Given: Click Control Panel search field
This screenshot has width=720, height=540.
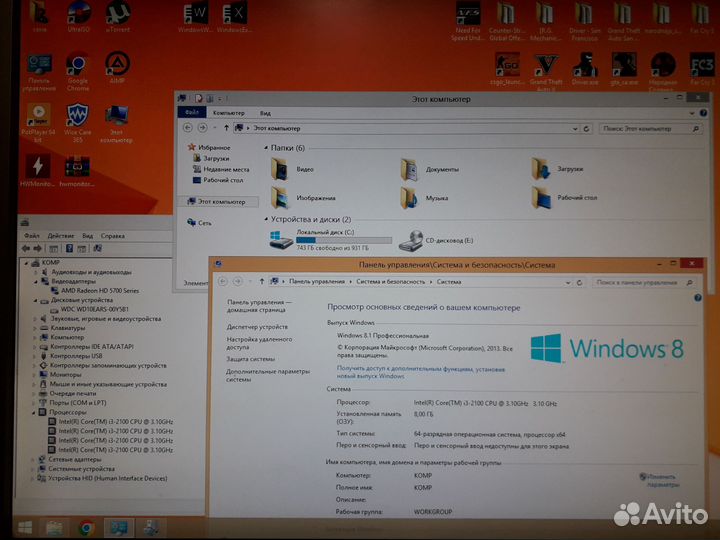Looking at the screenshot, I should [x=643, y=282].
